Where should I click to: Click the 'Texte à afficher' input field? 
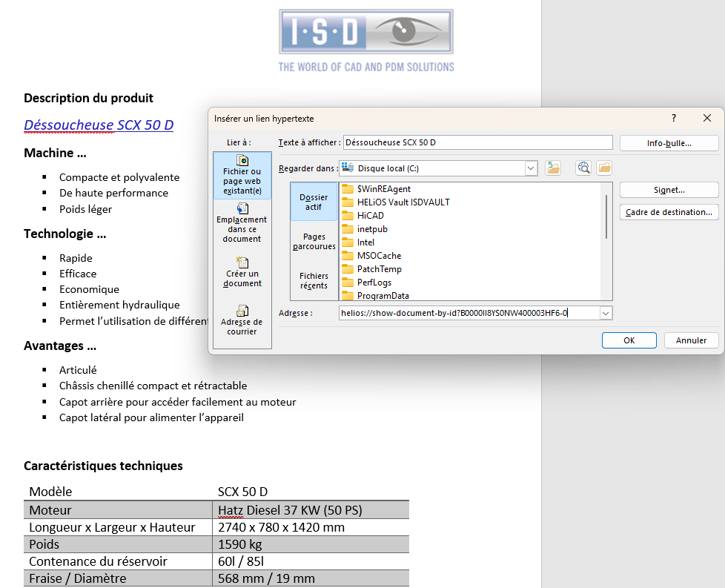point(477,142)
